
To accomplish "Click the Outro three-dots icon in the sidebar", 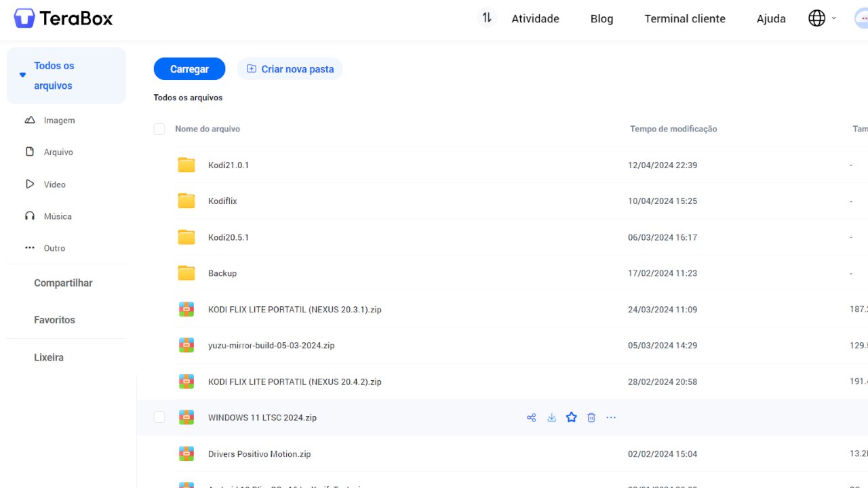I will click(30, 248).
